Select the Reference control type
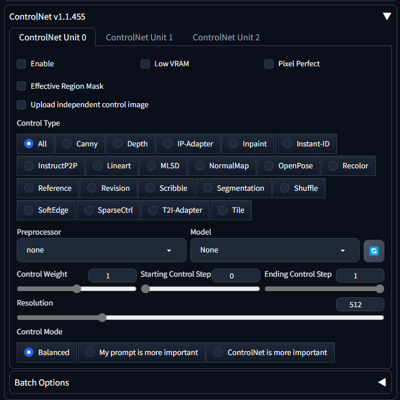The height and width of the screenshot is (400, 400). point(48,188)
